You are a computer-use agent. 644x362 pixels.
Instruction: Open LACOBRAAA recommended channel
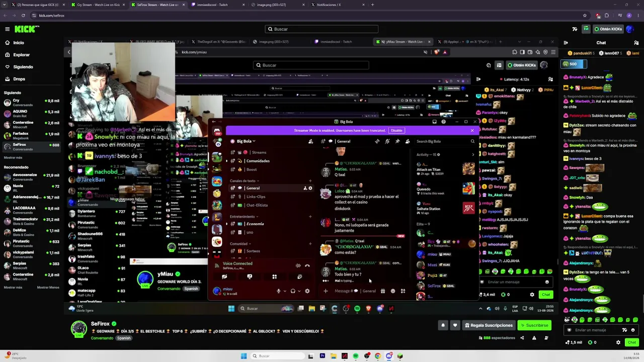[32, 210]
